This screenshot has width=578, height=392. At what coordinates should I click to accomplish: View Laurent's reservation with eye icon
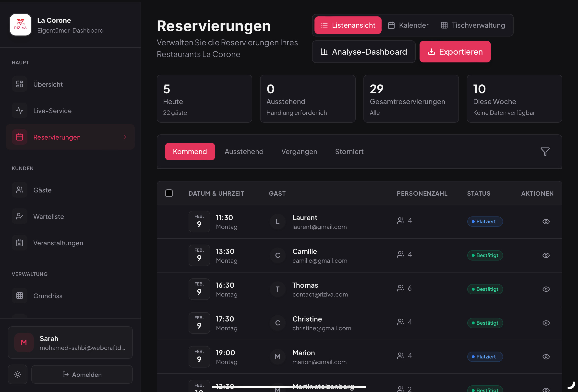(546, 222)
